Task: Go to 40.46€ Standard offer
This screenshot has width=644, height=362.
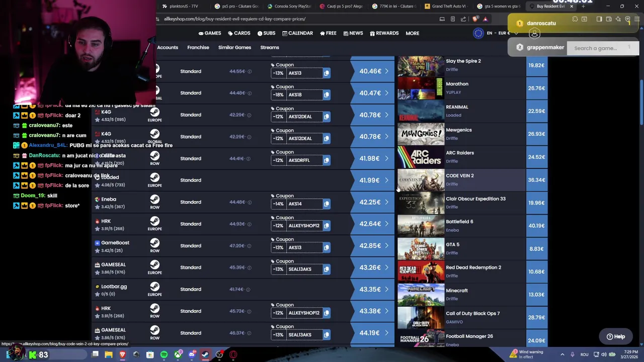Action: coord(373,71)
